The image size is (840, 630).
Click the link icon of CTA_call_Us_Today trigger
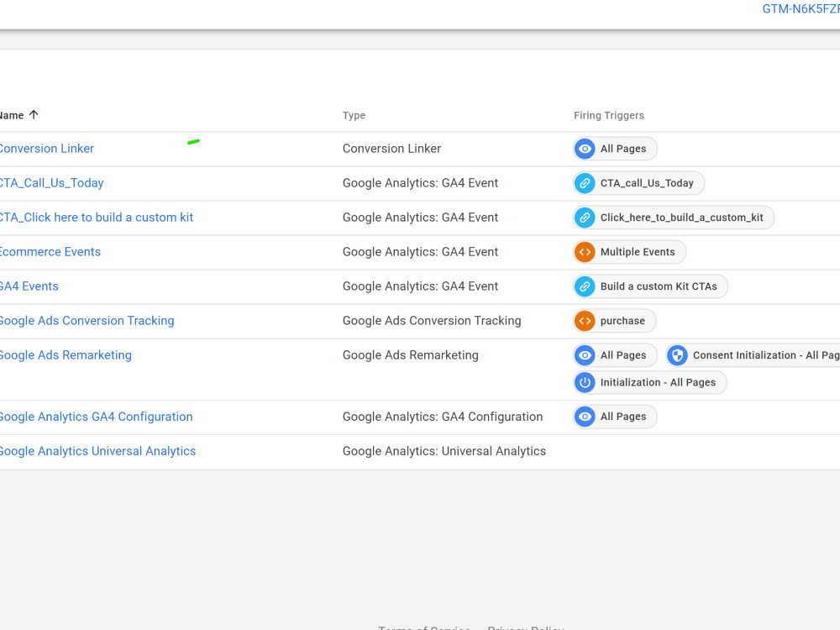585,183
